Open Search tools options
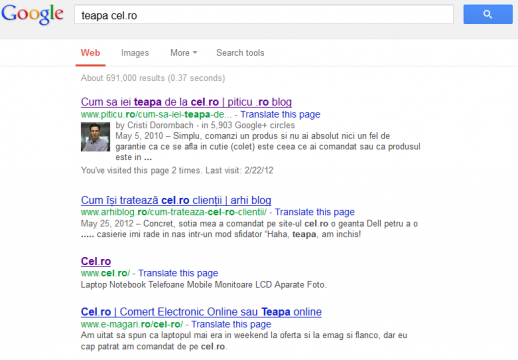 [240, 53]
